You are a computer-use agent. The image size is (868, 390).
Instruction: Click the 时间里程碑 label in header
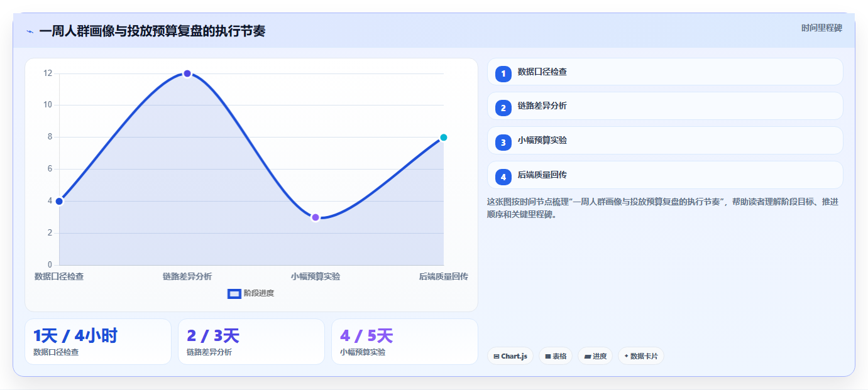821,28
